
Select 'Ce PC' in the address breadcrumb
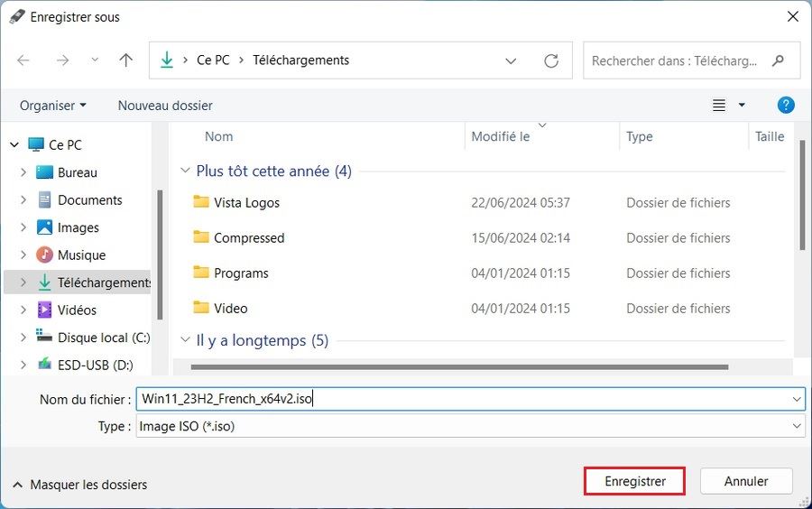(213, 60)
